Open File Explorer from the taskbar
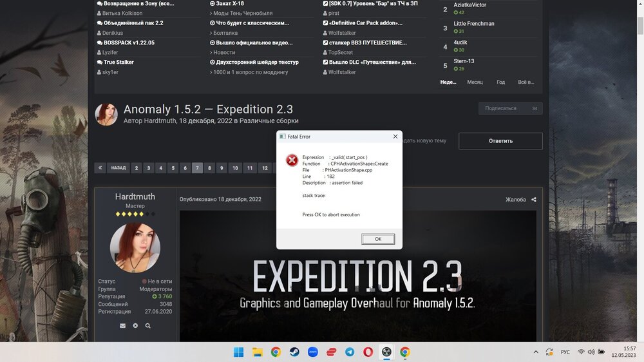Image resolution: width=644 pixels, height=362 pixels. pyautogui.click(x=257, y=352)
